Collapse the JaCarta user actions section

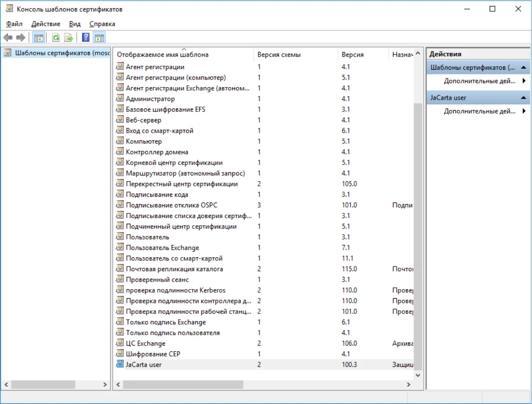(x=524, y=98)
